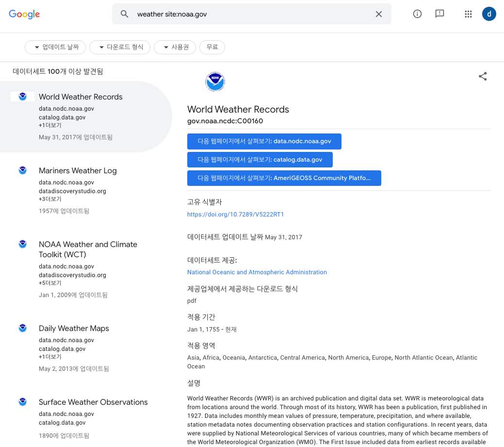Clear the search query with X
This screenshot has height=447, width=504.
point(379,14)
